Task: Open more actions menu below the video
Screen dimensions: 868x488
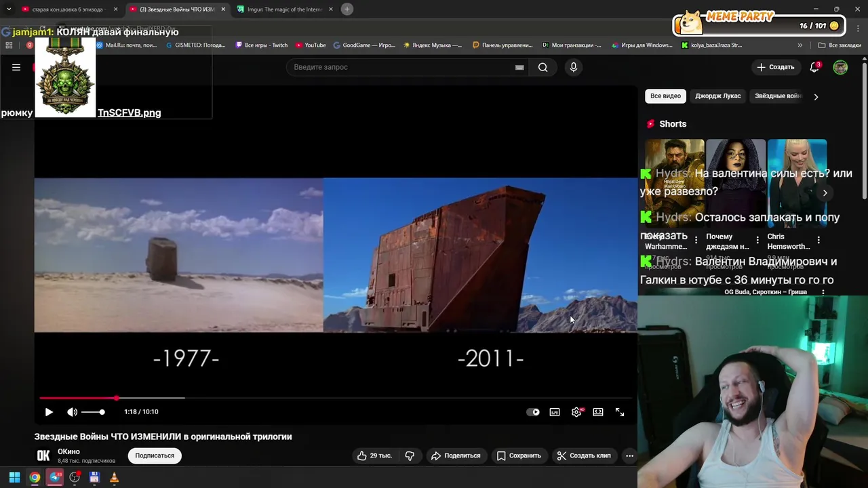Action: pyautogui.click(x=629, y=455)
